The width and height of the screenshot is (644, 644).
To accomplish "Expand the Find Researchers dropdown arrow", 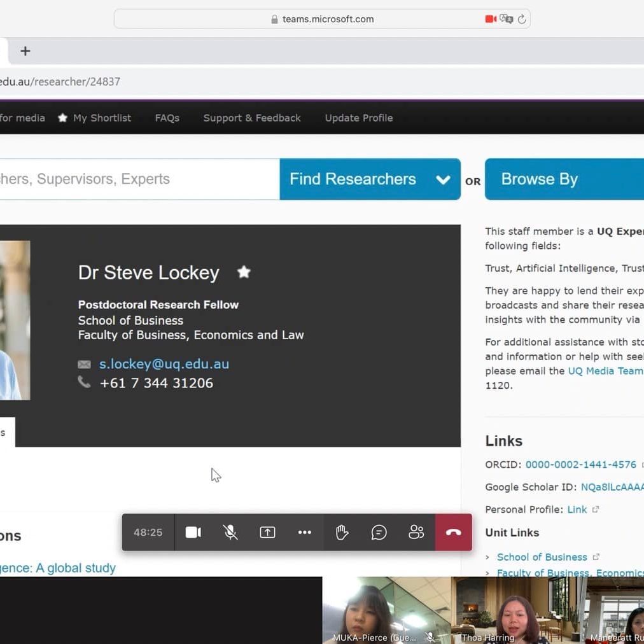I will click(x=443, y=179).
